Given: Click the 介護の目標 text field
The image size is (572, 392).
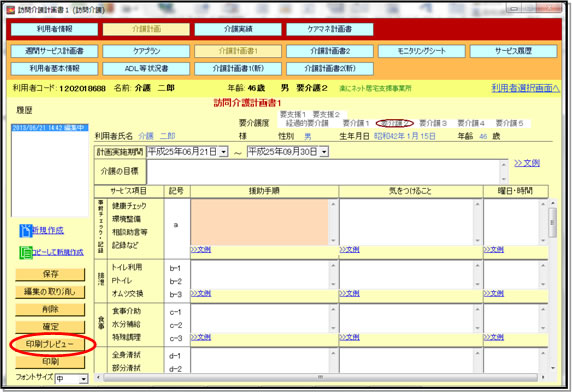Looking at the screenshot, I should [x=323, y=171].
